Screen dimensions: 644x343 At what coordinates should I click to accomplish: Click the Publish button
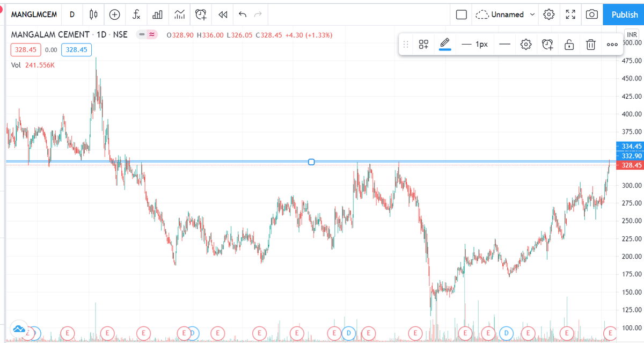click(624, 14)
